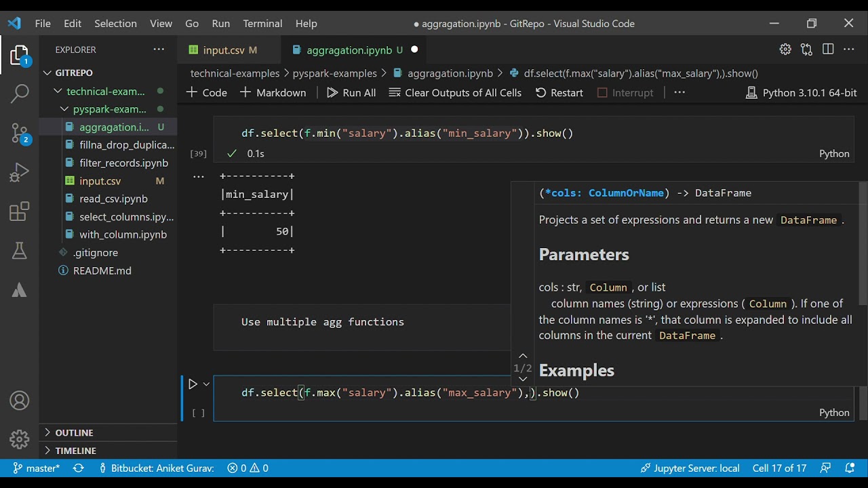Open the Testing flask icon
Image resolution: width=868 pixels, height=488 pixels.
[20, 251]
